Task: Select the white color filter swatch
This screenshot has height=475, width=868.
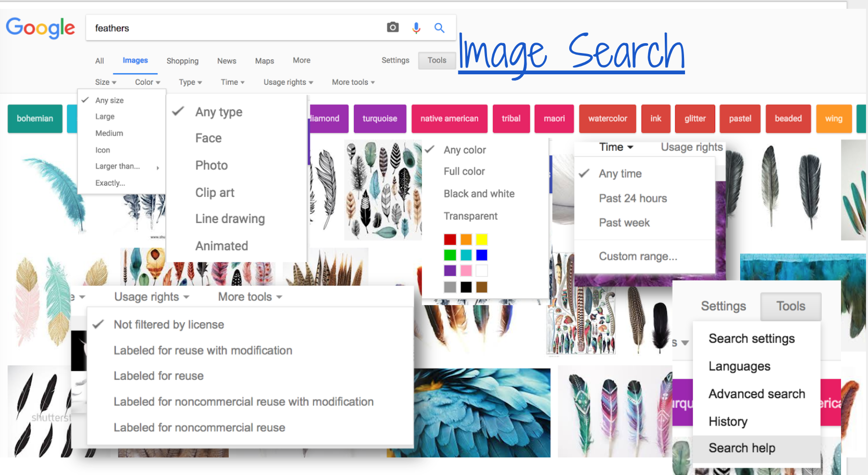Action: (482, 270)
